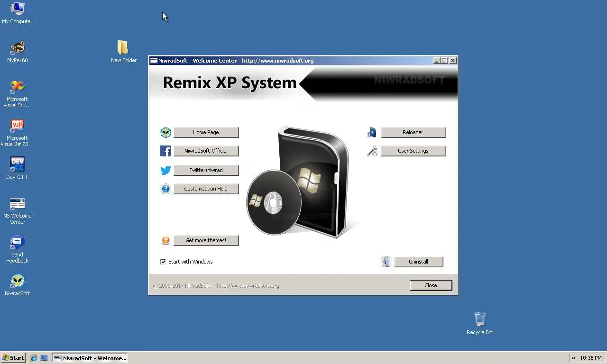
Task: Expand hidden system tray icons
Action: click(x=574, y=358)
